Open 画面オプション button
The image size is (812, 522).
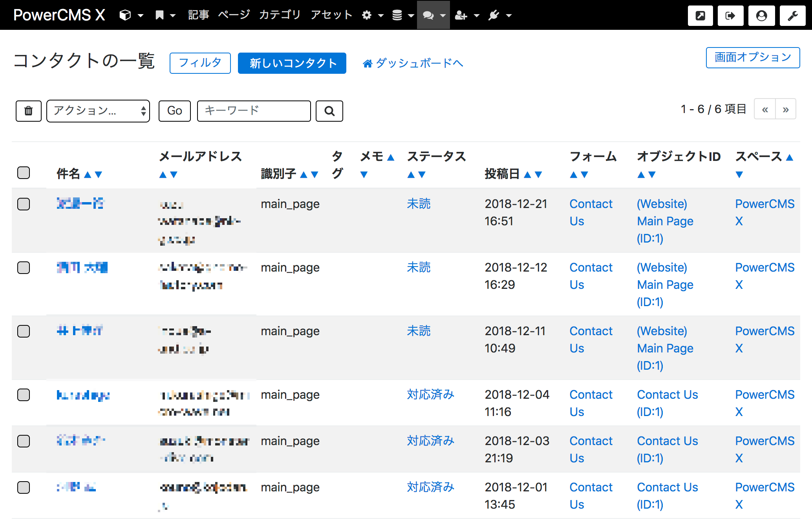click(x=753, y=58)
